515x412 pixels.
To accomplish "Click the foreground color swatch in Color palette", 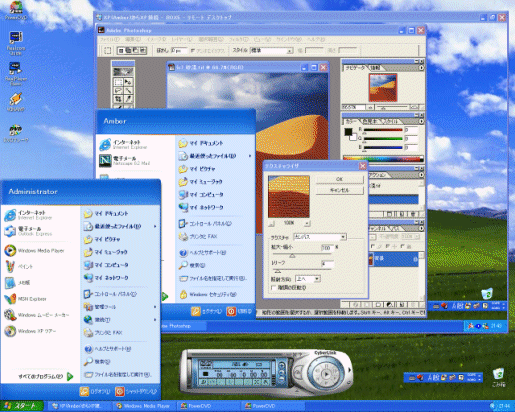I will pyautogui.click(x=348, y=132).
